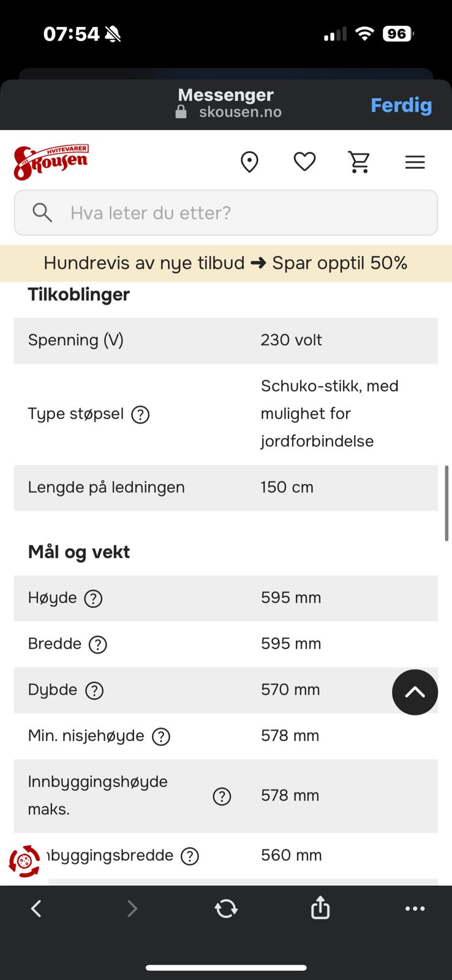This screenshot has width=452, height=980.
Task: Open the share sheet icon
Action: pyautogui.click(x=320, y=907)
